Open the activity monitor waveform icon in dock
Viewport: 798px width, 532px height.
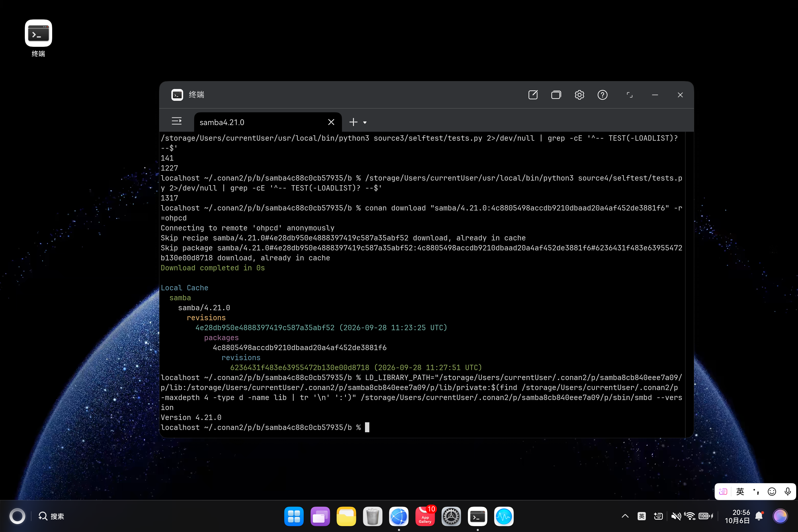pyautogui.click(x=504, y=516)
